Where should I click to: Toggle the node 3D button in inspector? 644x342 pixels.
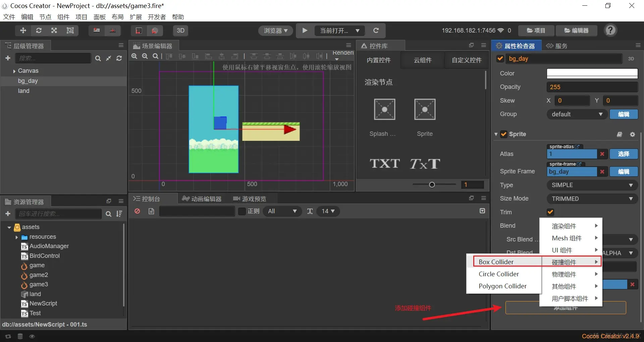631,59
